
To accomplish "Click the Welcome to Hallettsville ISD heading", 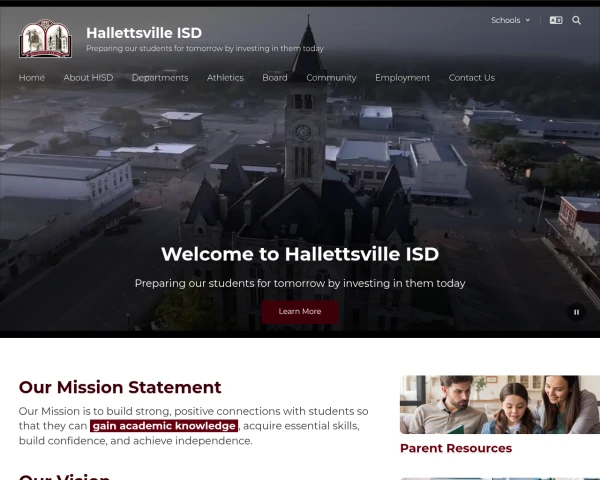I will [300, 254].
